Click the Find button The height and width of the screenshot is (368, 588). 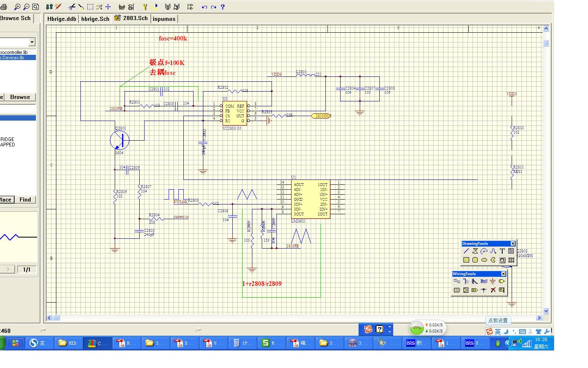(x=25, y=200)
